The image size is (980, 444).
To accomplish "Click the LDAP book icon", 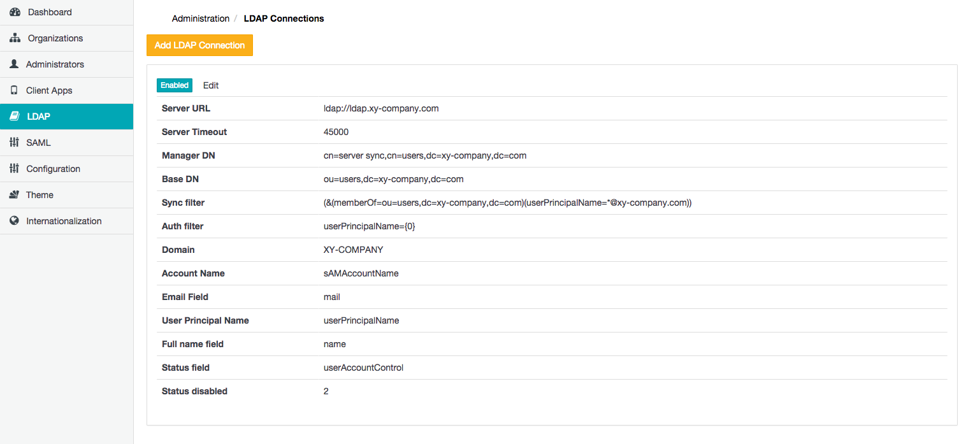I will pos(14,117).
